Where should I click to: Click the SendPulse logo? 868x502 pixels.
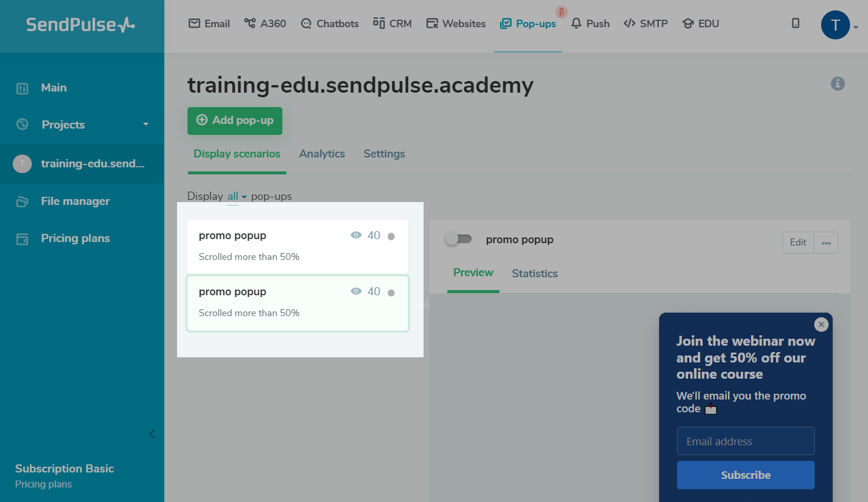tap(80, 25)
